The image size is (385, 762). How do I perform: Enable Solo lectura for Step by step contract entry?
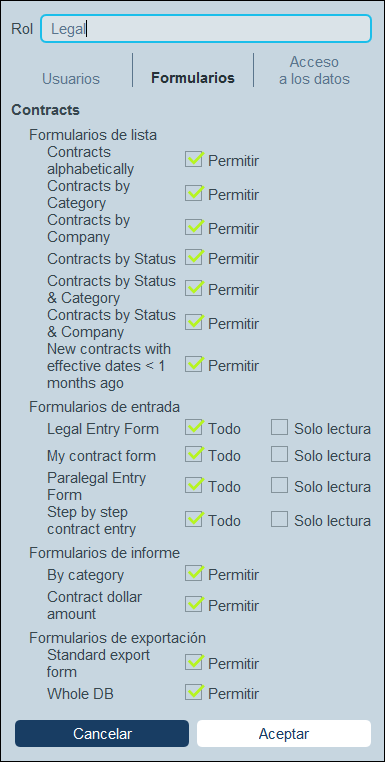click(280, 519)
